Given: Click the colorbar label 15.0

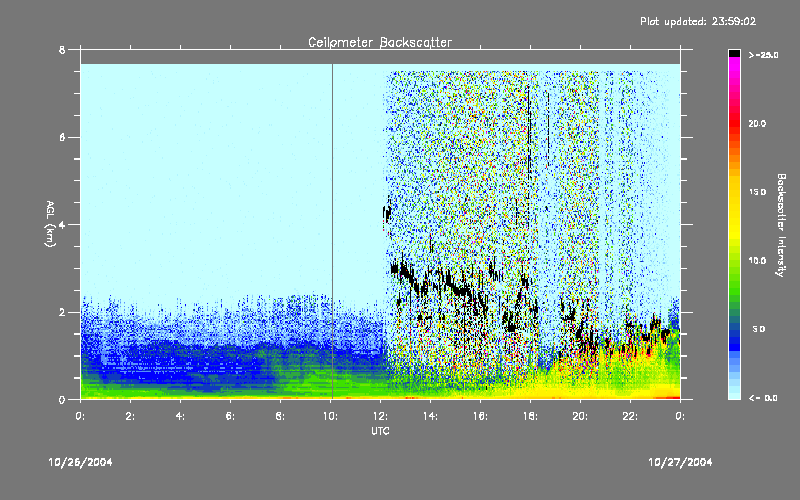Looking at the screenshot, I should pos(757,192).
